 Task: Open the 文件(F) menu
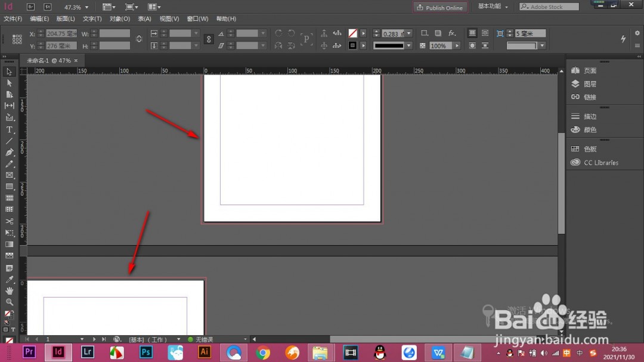(x=13, y=19)
